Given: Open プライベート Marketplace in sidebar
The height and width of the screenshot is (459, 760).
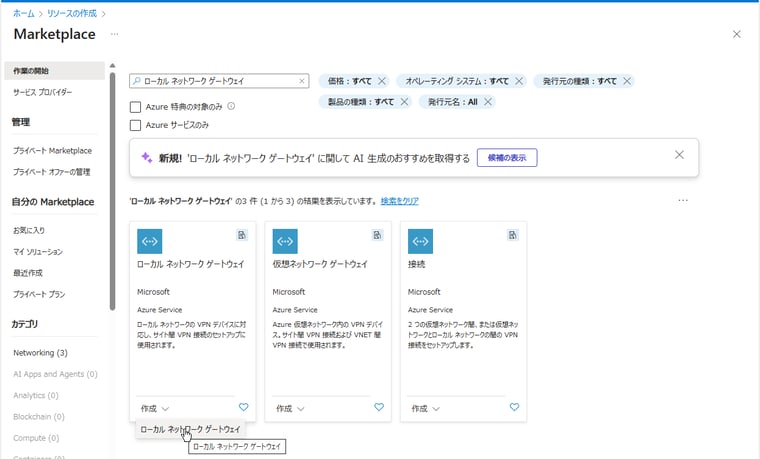Looking at the screenshot, I should [x=52, y=151].
